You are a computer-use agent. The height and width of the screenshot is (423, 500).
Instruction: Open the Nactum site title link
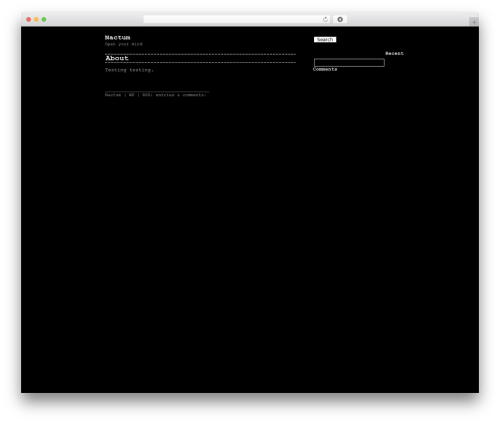[x=117, y=38]
